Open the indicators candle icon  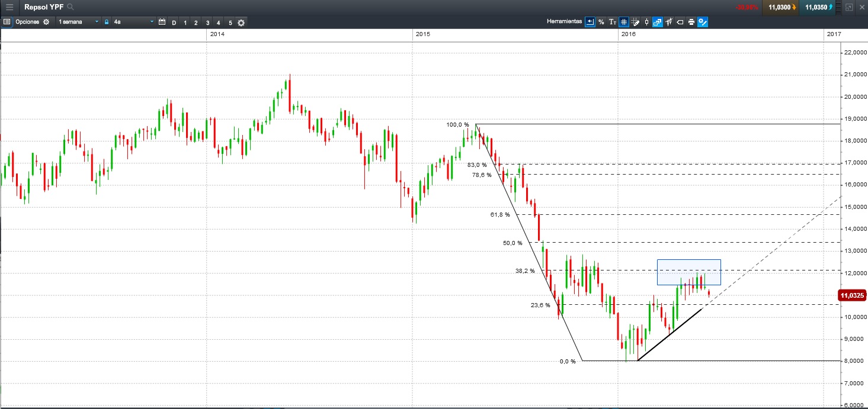(669, 22)
